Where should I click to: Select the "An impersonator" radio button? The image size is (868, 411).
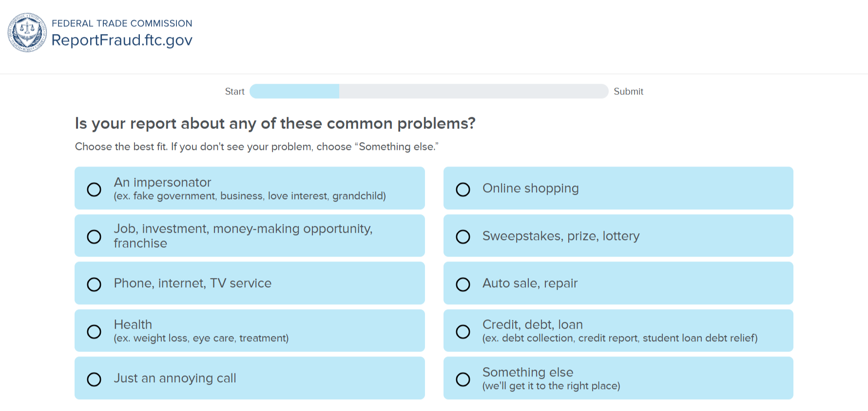tap(94, 189)
